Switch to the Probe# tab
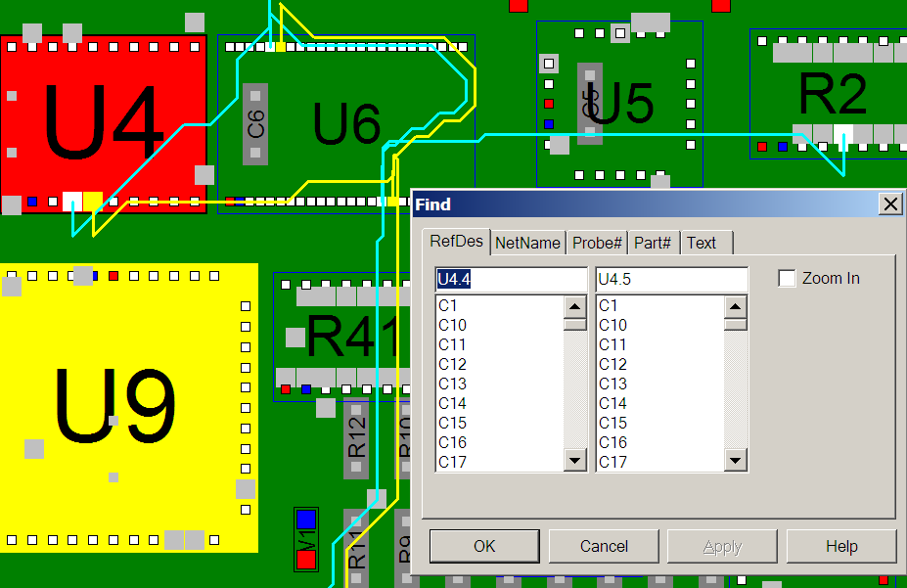Screen dimensions: 907x588 point(597,243)
